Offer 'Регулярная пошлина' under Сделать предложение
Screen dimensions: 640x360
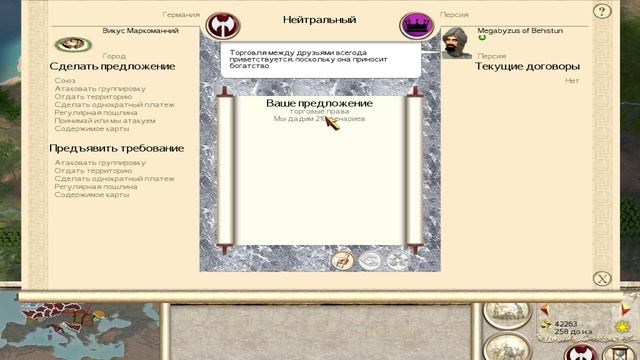coord(96,113)
